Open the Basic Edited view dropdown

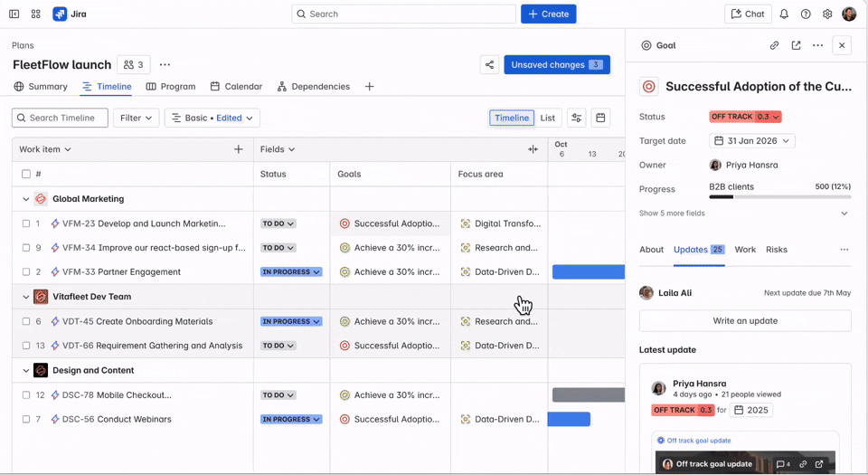212,118
